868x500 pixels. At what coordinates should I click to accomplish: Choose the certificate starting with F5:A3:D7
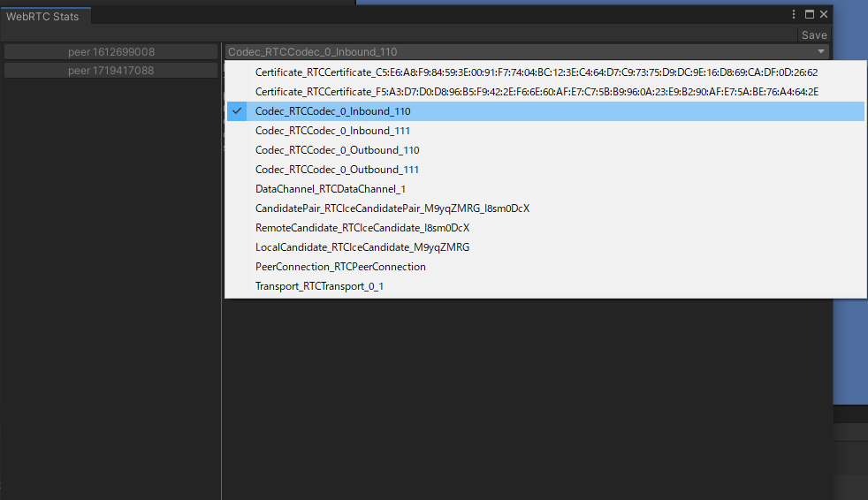(x=536, y=92)
